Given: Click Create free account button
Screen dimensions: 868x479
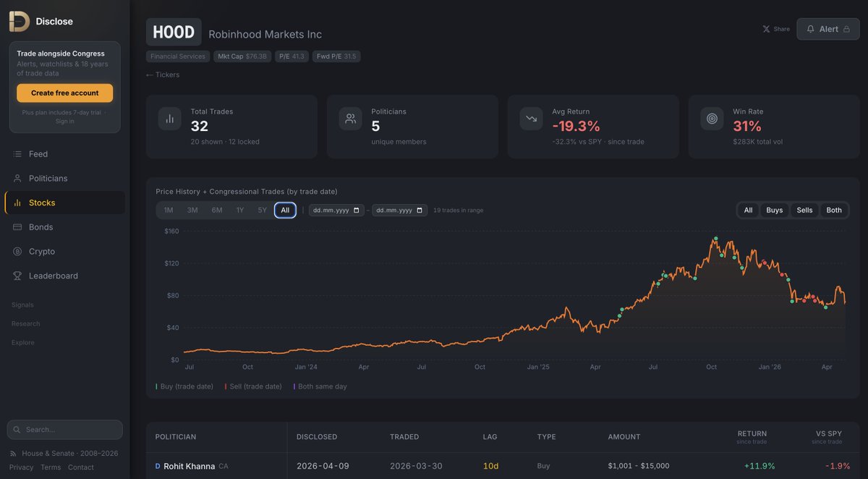Looking at the screenshot, I should pos(64,93).
